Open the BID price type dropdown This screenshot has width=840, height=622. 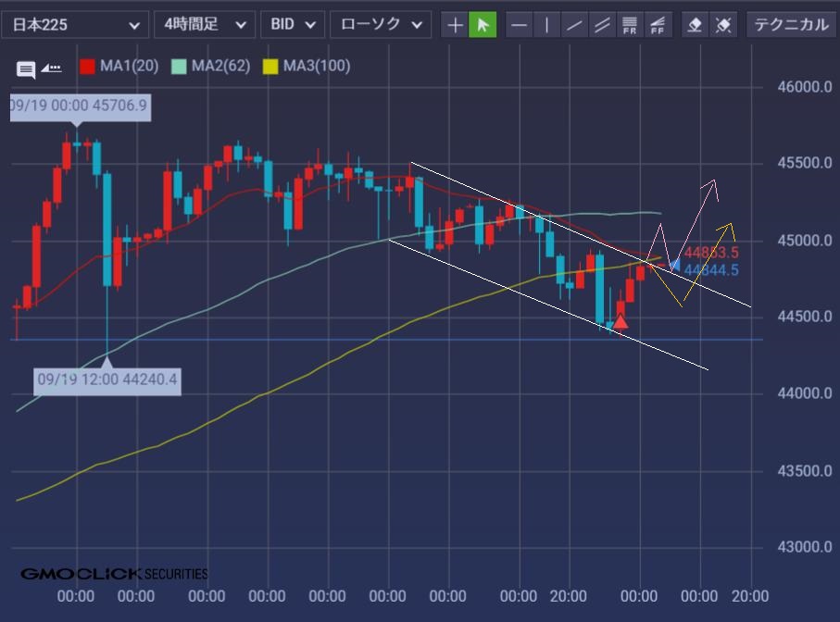[x=293, y=25]
